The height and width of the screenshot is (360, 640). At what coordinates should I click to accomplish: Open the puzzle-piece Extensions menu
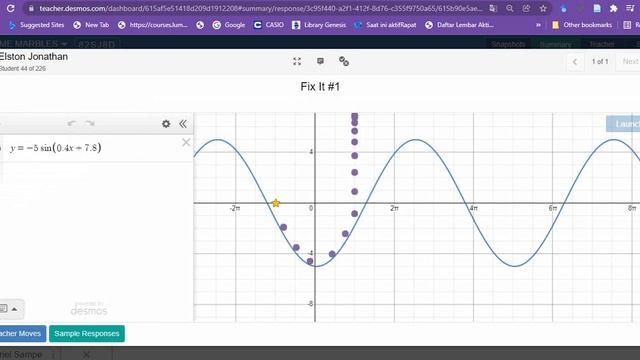pyautogui.click(x=613, y=8)
